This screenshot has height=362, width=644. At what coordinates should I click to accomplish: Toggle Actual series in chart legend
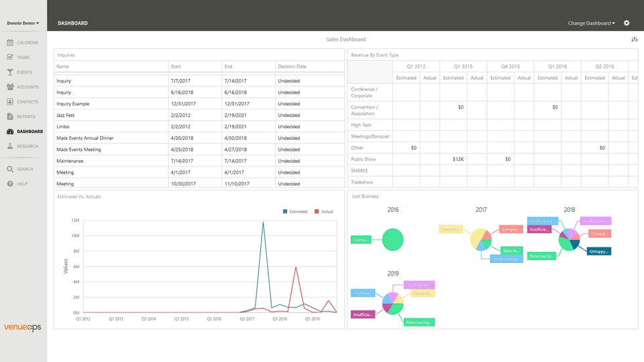(x=323, y=211)
